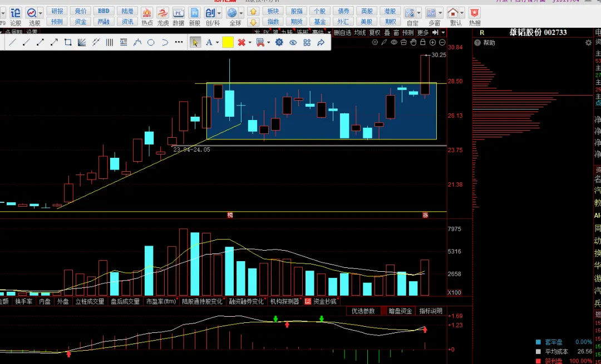Open the 创/科 board icon
The image size is (601, 364).
pos(210,17)
